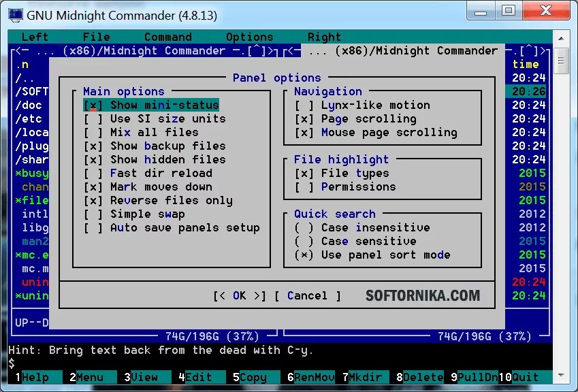Select Case insensitive quick search

pyautogui.click(x=362, y=228)
